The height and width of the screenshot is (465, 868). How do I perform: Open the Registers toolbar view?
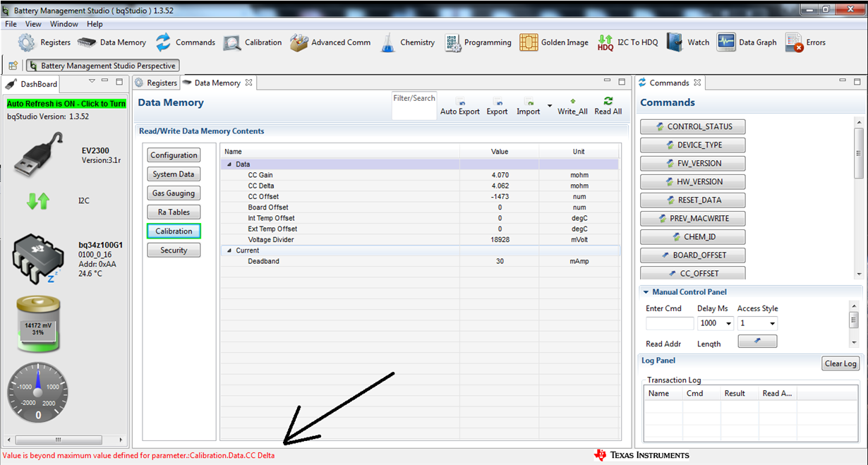coord(44,42)
